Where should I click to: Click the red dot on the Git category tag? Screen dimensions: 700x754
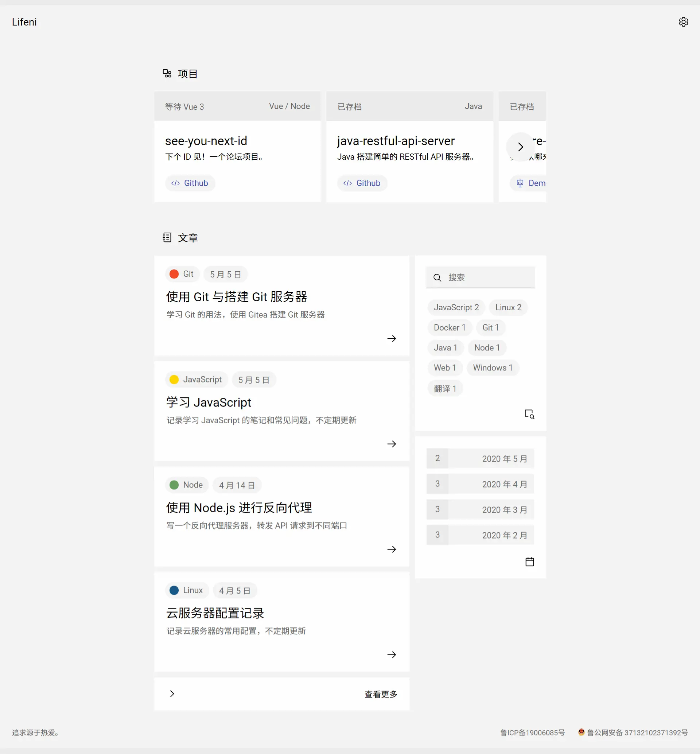[174, 274]
